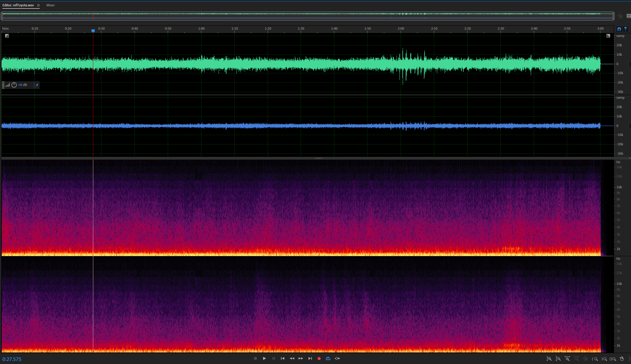The width and height of the screenshot is (631, 364).
Task: Click the +0 dB volume knob
Action: (14, 85)
